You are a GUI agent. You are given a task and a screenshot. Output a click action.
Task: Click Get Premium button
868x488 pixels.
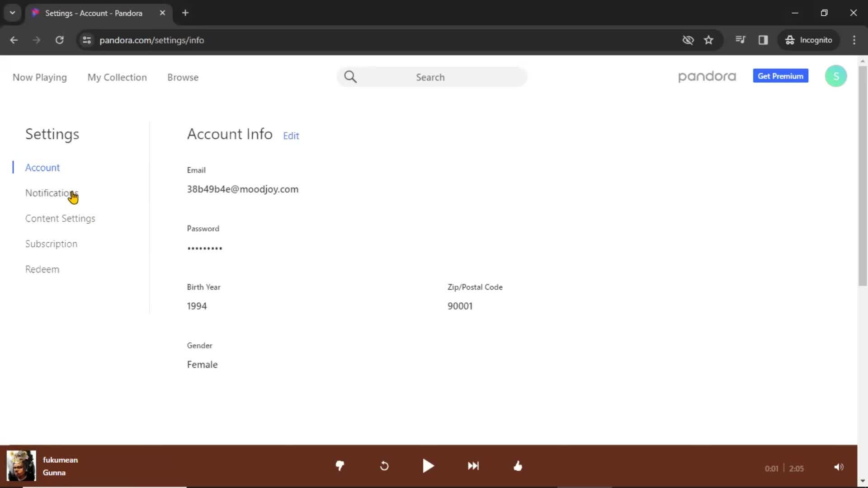coord(780,75)
